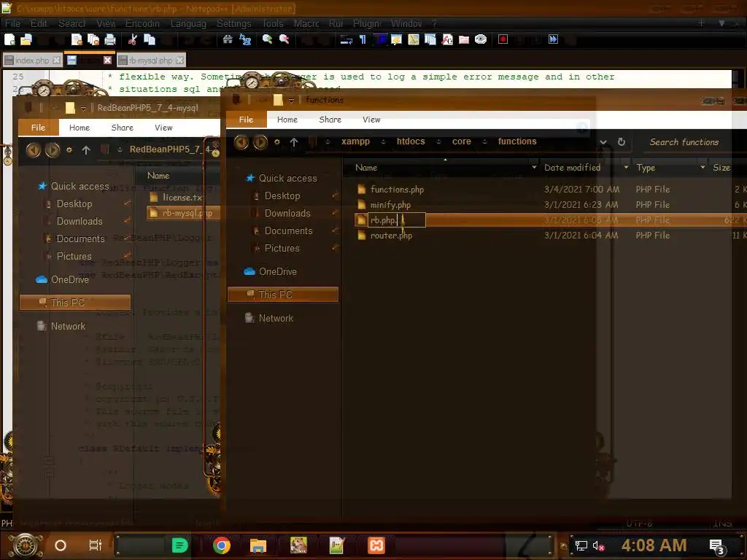
Task: Open the Function List toolbar icon
Action: [447, 39]
